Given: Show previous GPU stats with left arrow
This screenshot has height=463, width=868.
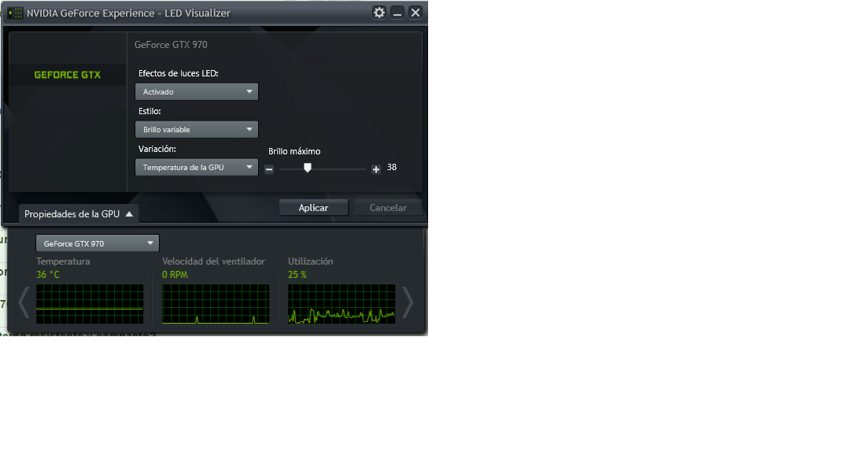Looking at the screenshot, I should tap(24, 302).
